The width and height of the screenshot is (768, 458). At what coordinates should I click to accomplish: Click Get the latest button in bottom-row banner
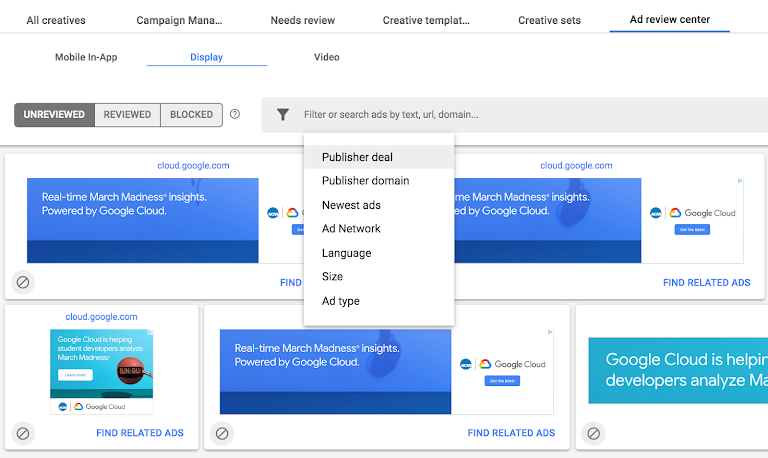click(x=502, y=381)
